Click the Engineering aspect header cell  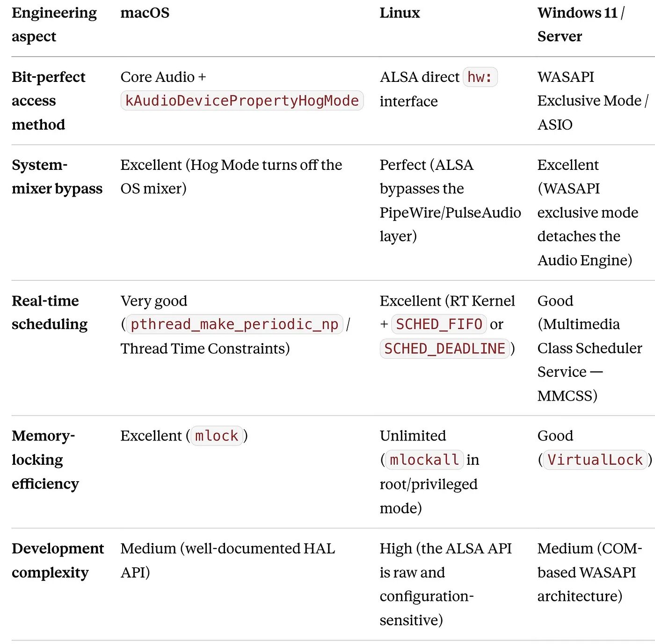pos(54,24)
